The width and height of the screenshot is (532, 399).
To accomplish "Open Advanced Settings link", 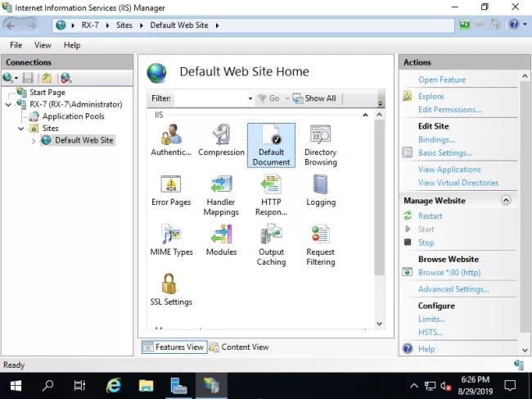I will (x=453, y=289).
